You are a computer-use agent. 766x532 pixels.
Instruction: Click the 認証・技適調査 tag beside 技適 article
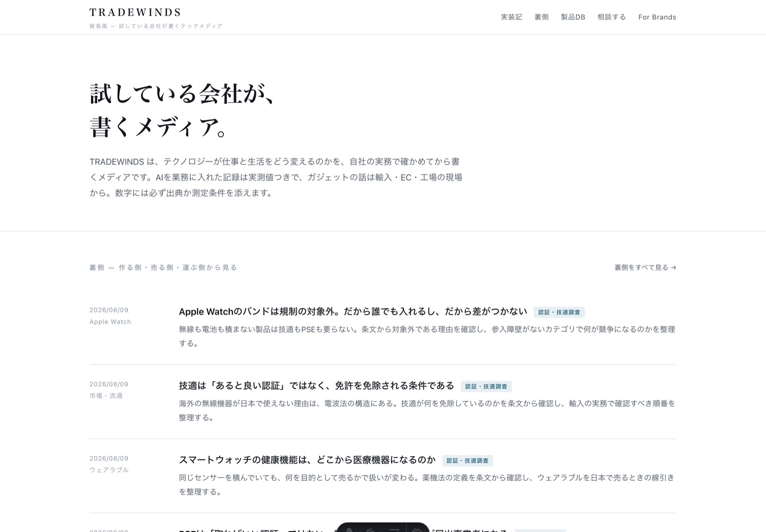[486, 386]
